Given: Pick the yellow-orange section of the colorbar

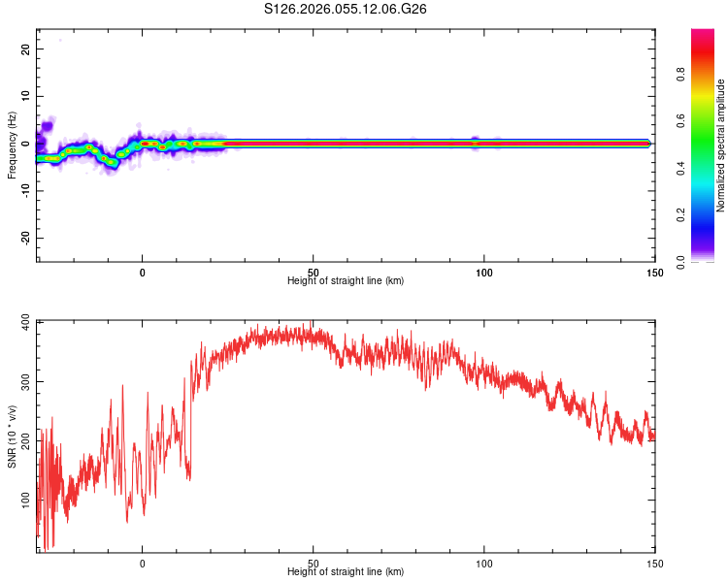Looking at the screenshot, I should [703, 92].
